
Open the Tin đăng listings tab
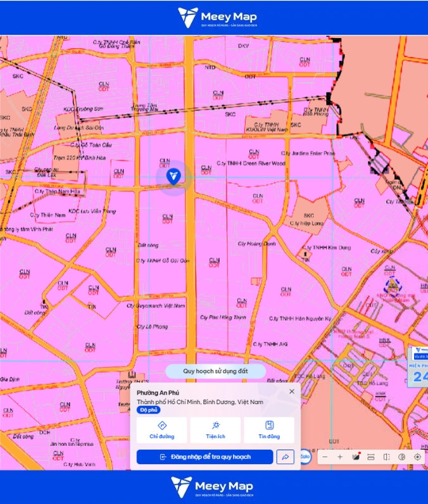pyautogui.click(x=269, y=430)
